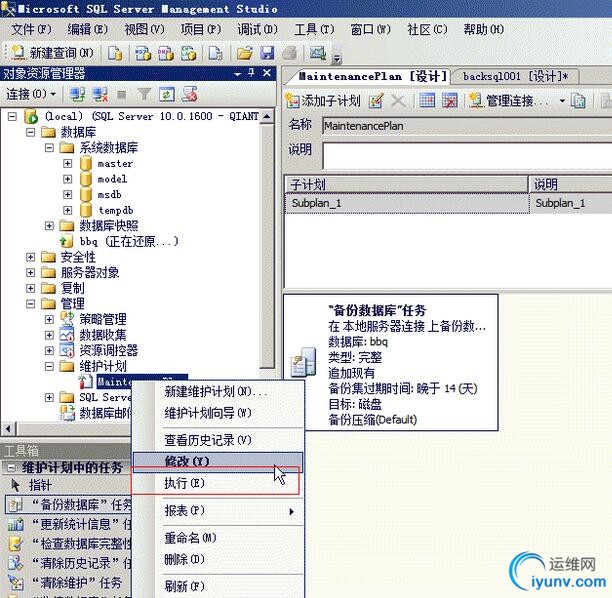Viewport: 612px width, 598px height.
Task: Choose 修改(Y) in context menu
Action: click(218, 461)
